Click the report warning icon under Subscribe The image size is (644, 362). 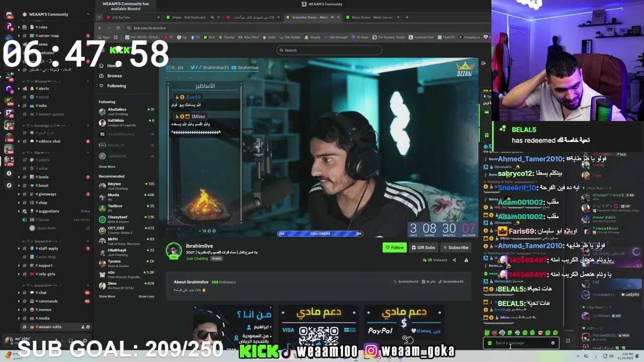click(x=466, y=260)
